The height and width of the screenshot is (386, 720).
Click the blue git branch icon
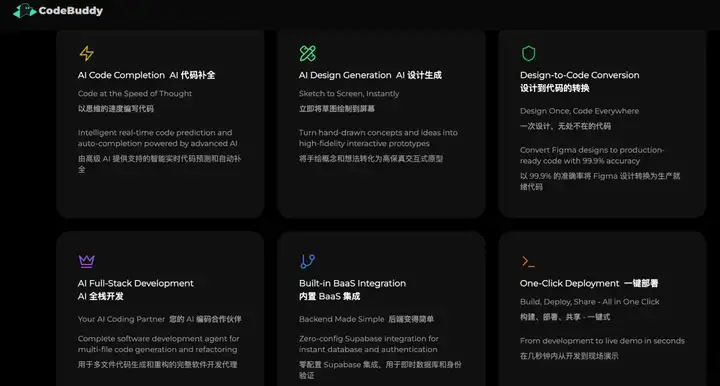pos(308,261)
